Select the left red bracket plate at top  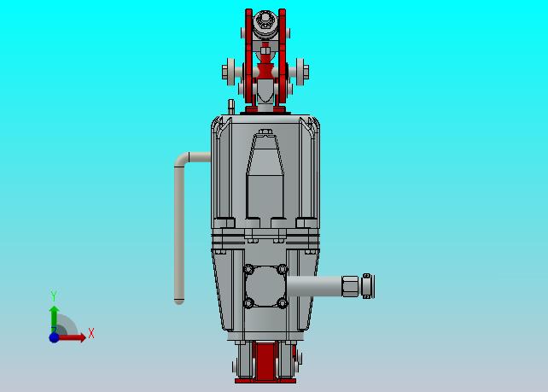tap(248, 56)
